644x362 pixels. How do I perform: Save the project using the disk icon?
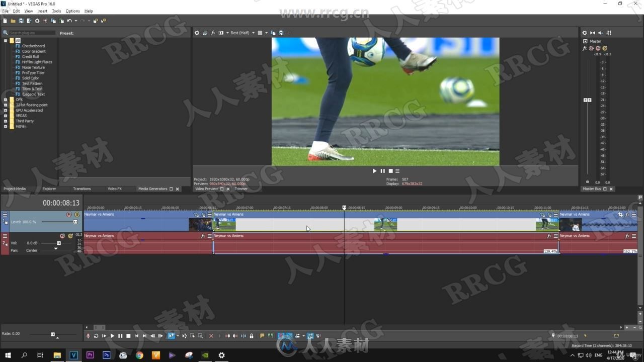coord(21,21)
